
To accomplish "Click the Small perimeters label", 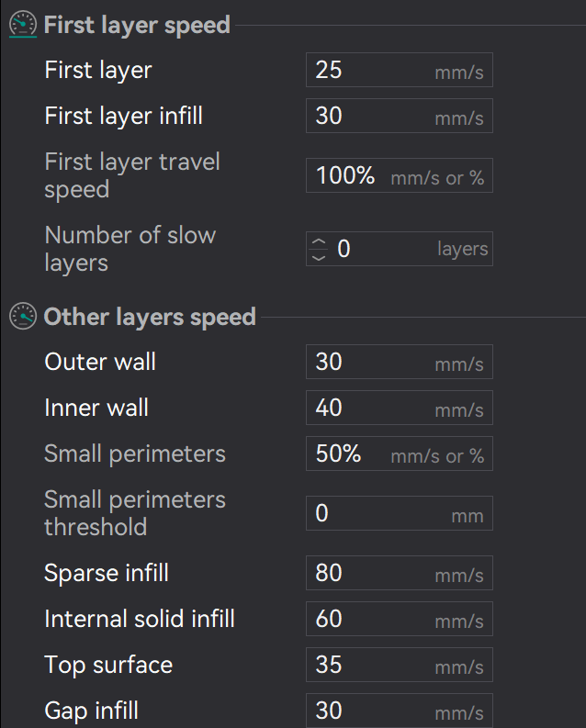I will click(135, 454).
